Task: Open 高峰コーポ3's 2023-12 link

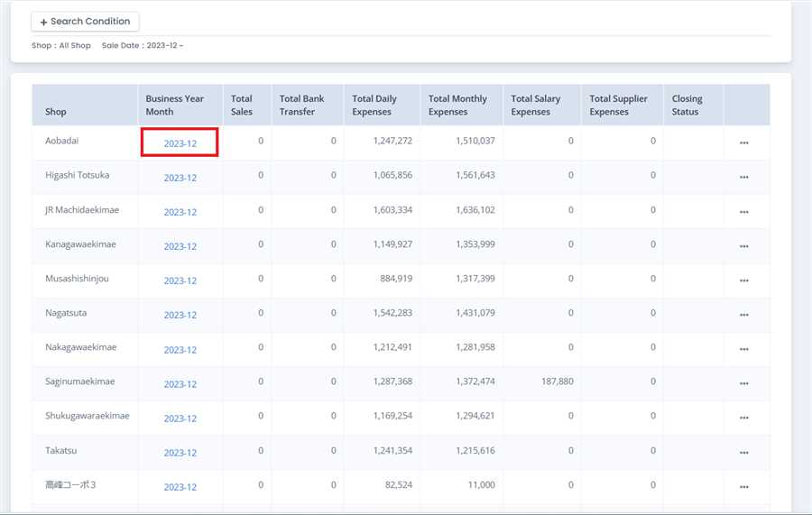Action: (180, 487)
